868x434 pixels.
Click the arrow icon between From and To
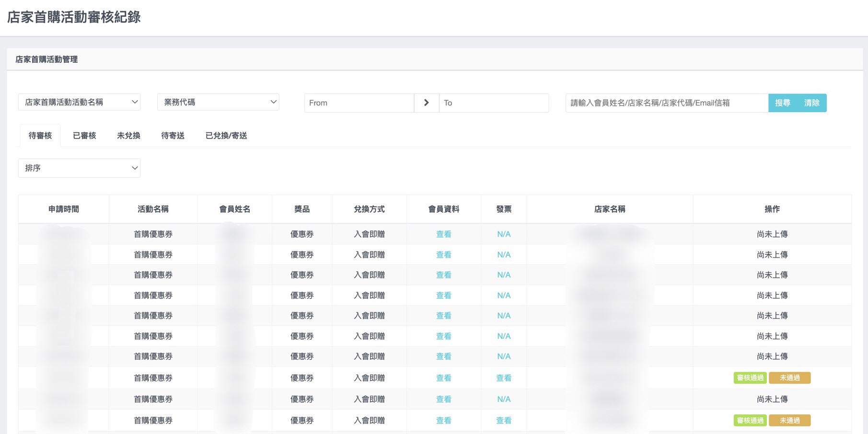pyautogui.click(x=426, y=103)
